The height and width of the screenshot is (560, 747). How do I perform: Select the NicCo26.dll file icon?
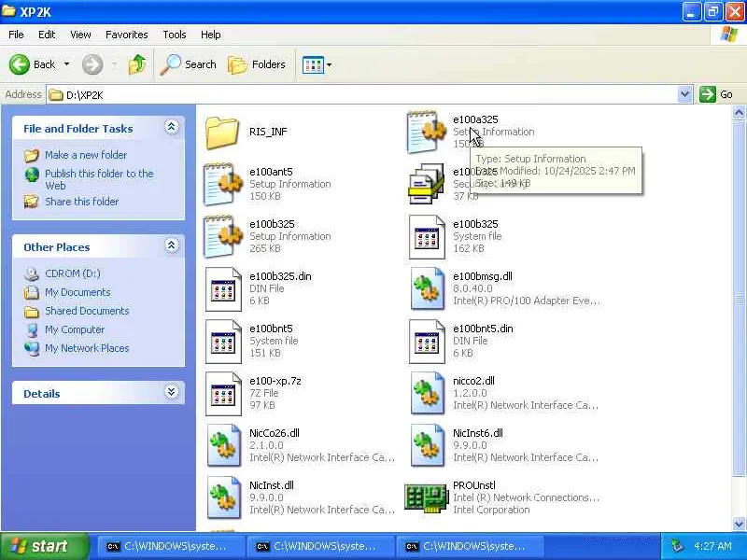pos(223,446)
